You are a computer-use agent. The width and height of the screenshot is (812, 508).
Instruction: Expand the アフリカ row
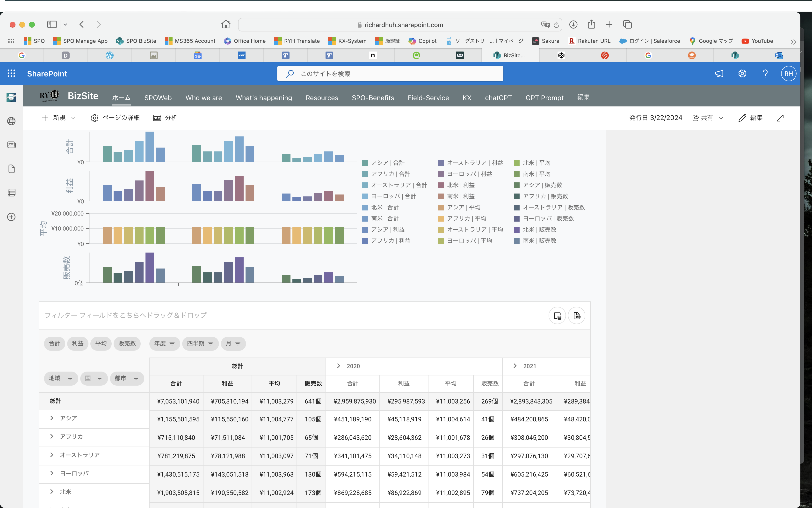click(x=52, y=436)
